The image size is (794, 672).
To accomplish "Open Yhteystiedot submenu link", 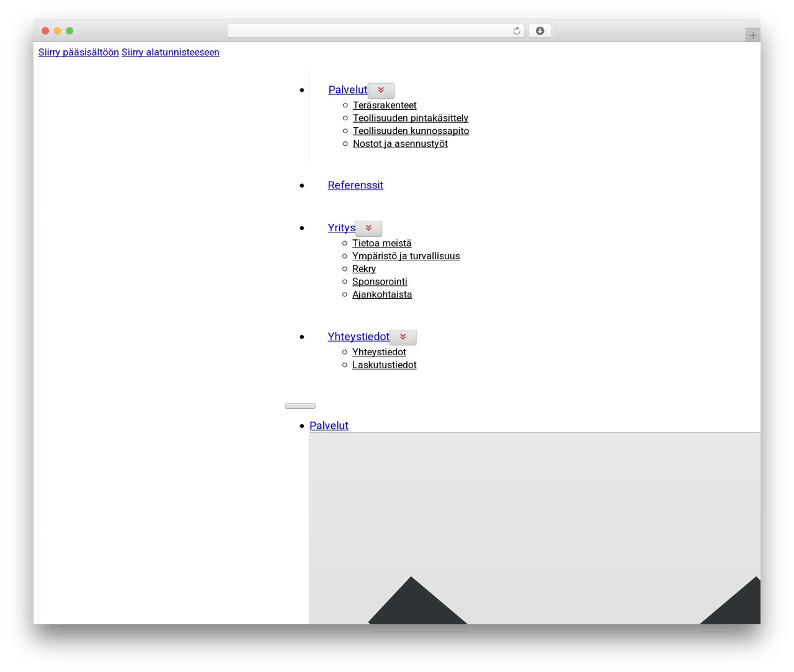I will click(379, 352).
